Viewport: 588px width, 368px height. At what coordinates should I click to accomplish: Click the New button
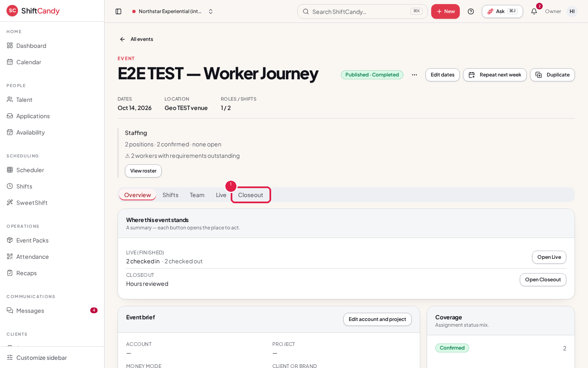pyautogui.click(x=445, y=11)
